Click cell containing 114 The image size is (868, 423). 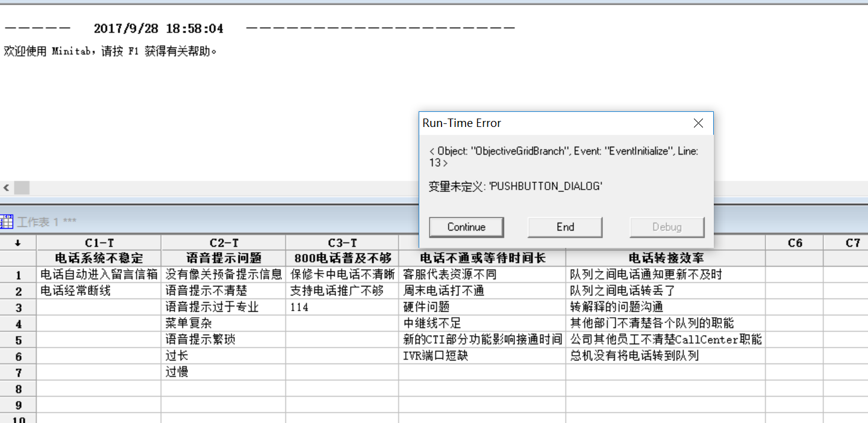point(342,307)
